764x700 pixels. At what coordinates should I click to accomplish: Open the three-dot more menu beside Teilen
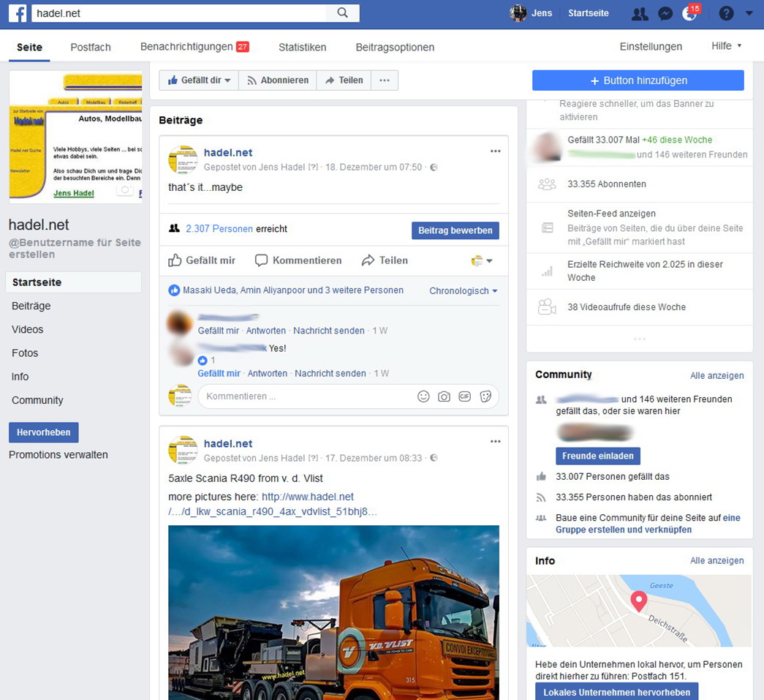tap(385, 80)
